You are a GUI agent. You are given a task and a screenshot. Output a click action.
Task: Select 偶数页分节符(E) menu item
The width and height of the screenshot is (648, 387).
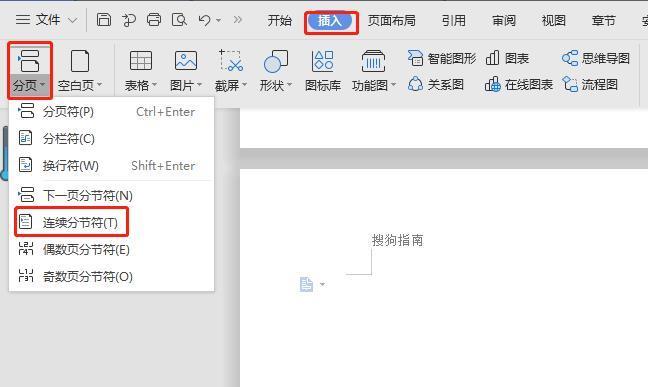click(112, 249)
